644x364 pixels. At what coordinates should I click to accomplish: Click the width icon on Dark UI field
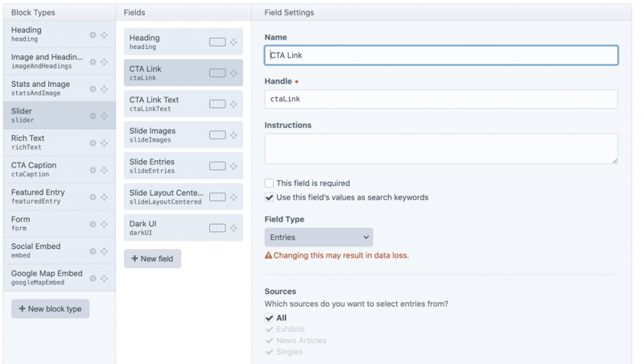pyautogui.click(x=217, y=228)
